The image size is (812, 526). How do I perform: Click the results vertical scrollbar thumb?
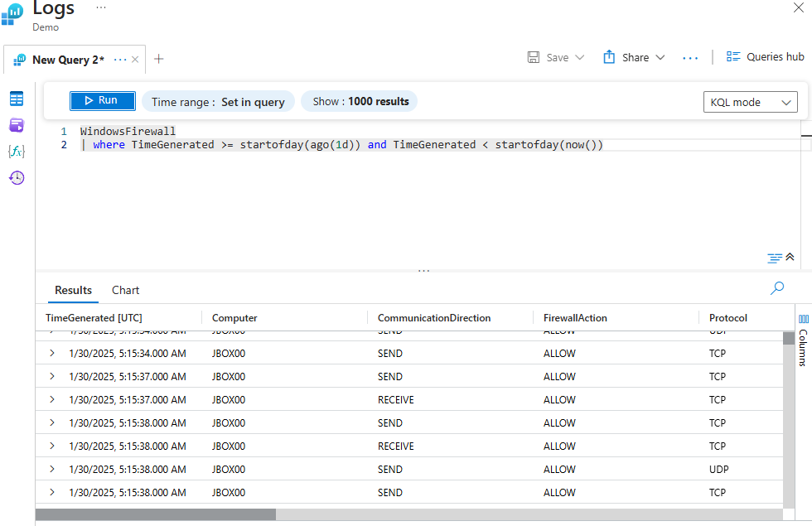click(x=789, y=339)
